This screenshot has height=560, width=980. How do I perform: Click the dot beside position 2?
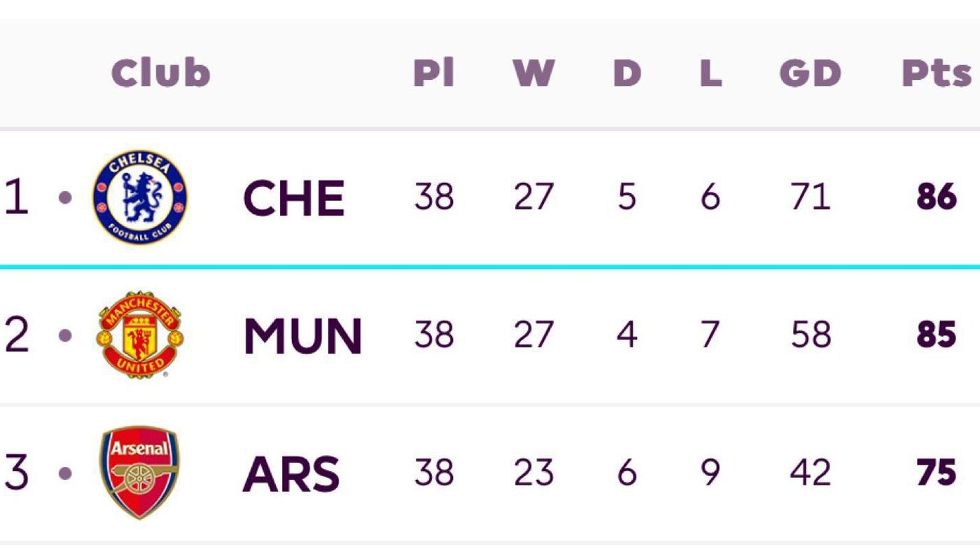(x=65, y=336)
